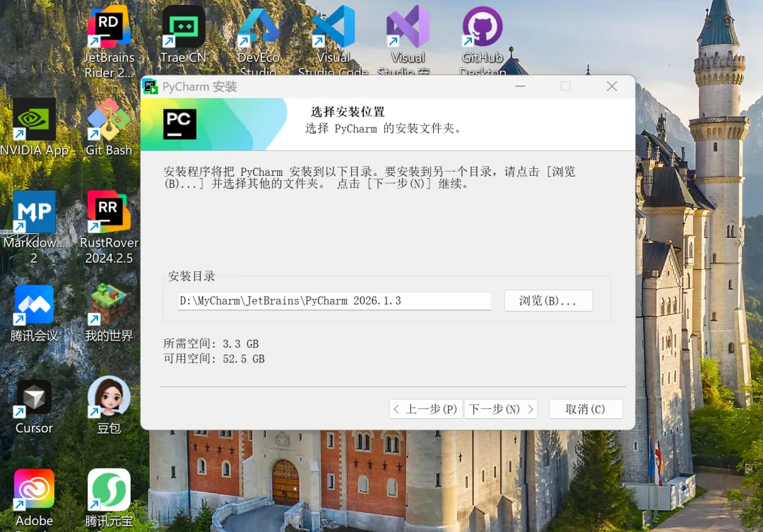Cancel installation with 取消(C) button
The width and height of the screenshot is (763, 532).
click(x=586, y=409)
